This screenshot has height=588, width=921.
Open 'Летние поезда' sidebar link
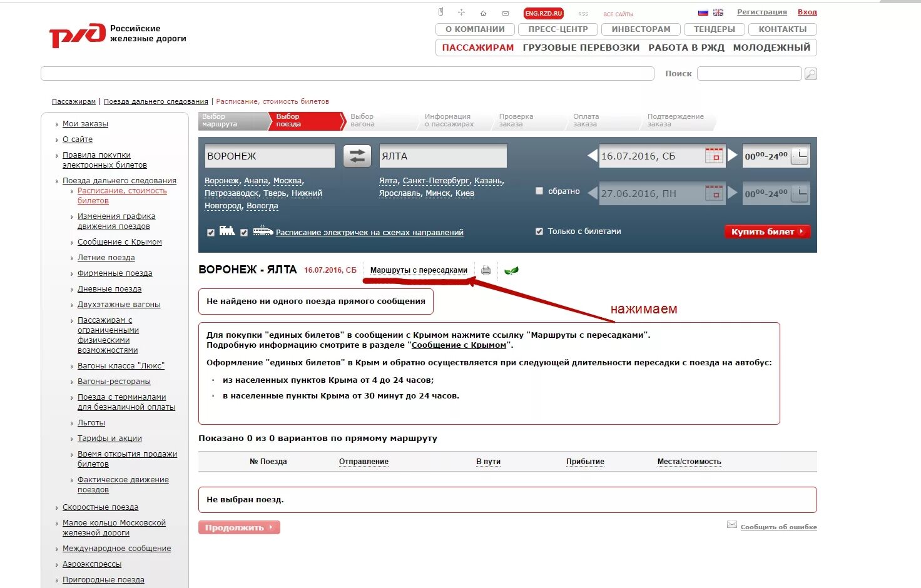[106, 258]
